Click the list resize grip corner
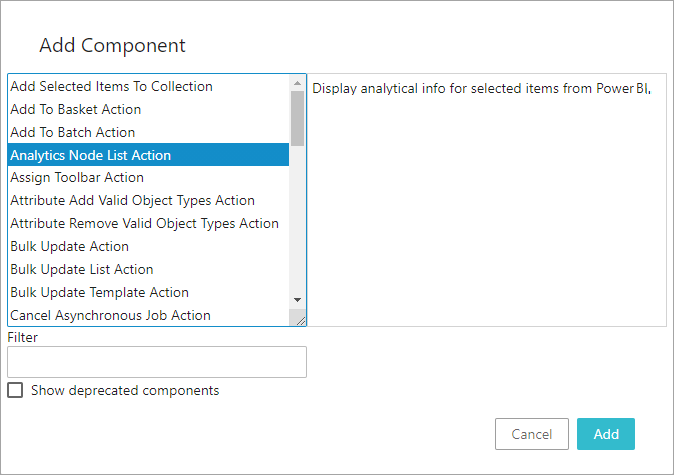The width and height of the screenshot is (674, 475). [297, 318]
